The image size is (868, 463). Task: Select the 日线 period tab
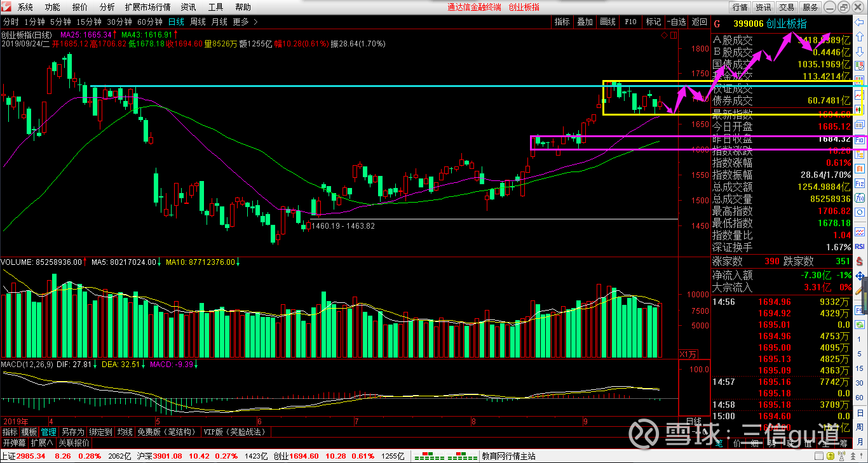176,22
